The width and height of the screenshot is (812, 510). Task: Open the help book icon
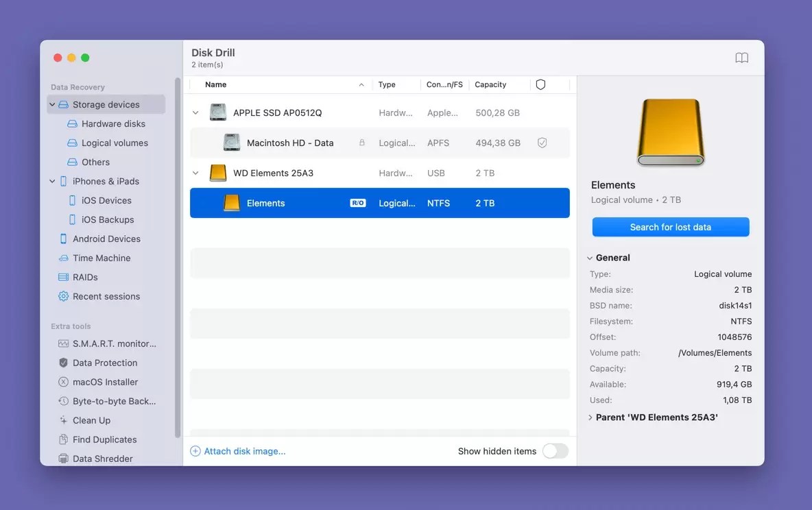[741, 58]
